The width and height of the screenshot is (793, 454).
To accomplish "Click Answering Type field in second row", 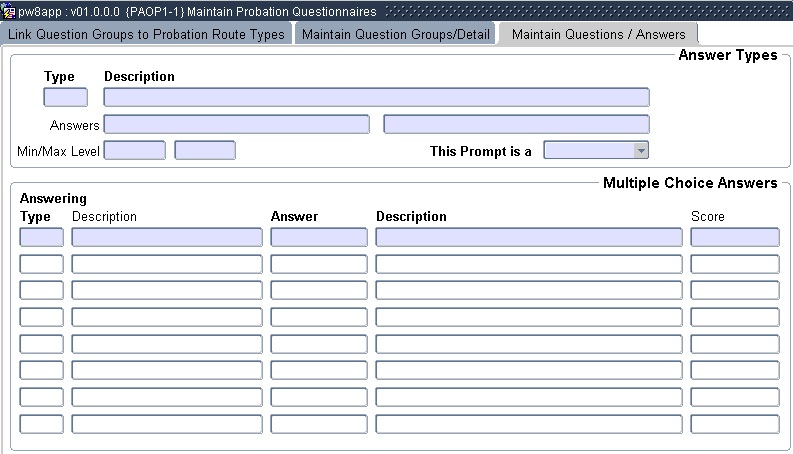I will click(41, 264).
